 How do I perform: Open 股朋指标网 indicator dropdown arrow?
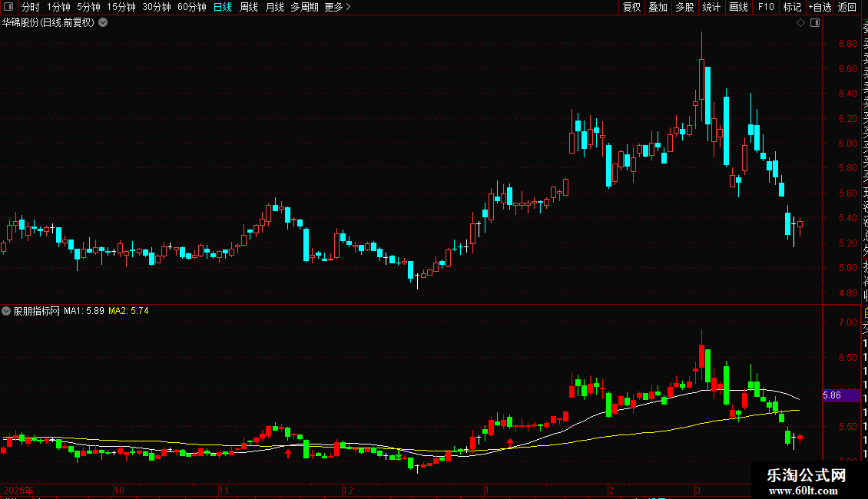coord(6,311)
